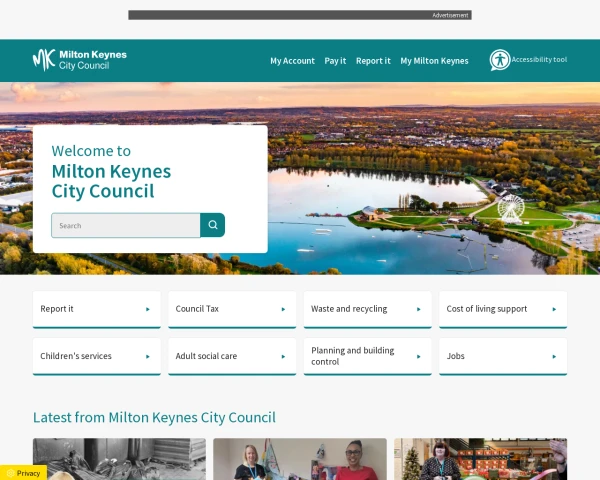Click the arrow on Waste and recycling tile

(419, 309)
